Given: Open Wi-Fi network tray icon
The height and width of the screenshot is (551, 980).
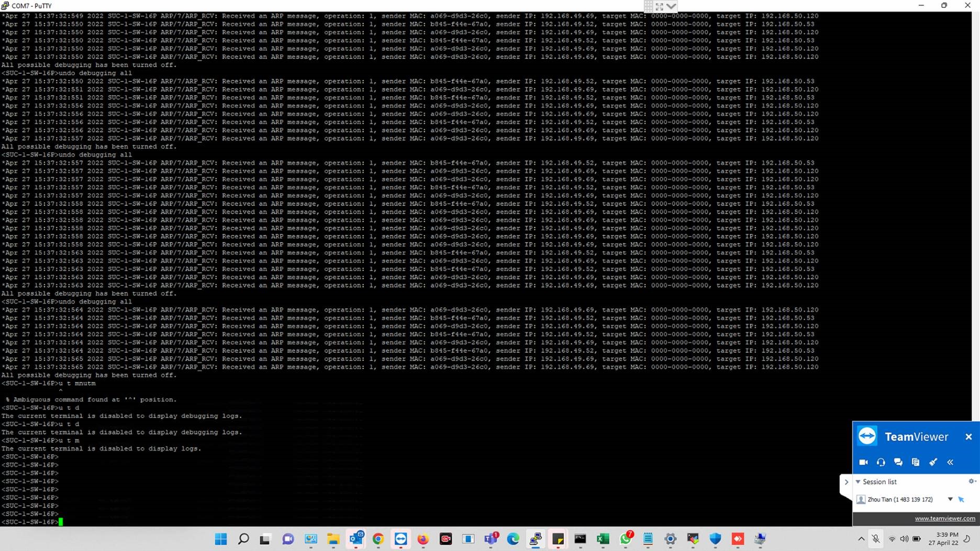Looking at the screenshot, I should tap(892, 539).
